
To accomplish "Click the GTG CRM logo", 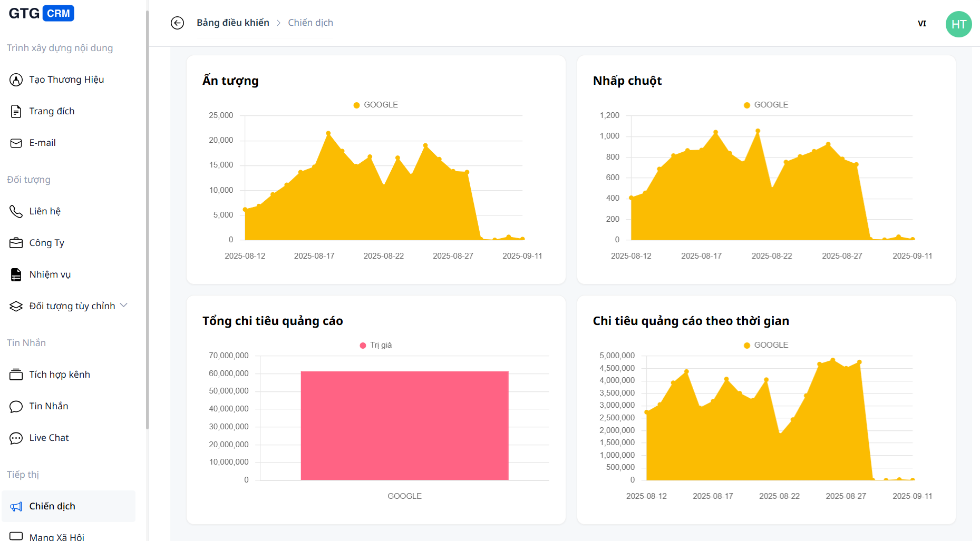I will (x=41, y=13).
